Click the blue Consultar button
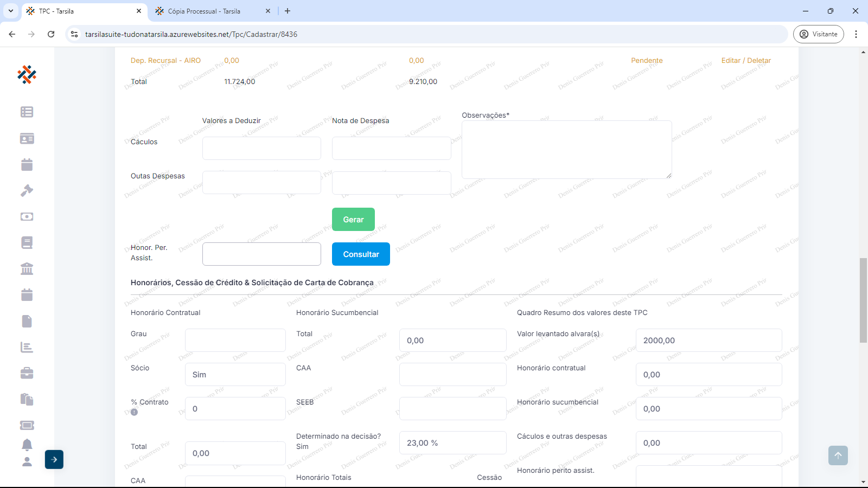This screenshot has height=488, width=868. point(361,254)
